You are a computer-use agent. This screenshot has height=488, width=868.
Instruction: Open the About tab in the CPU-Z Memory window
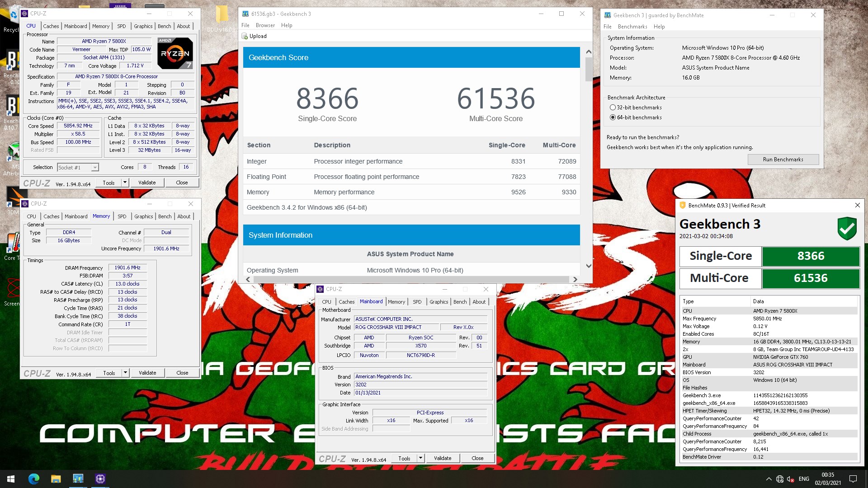tap(184, 216)
